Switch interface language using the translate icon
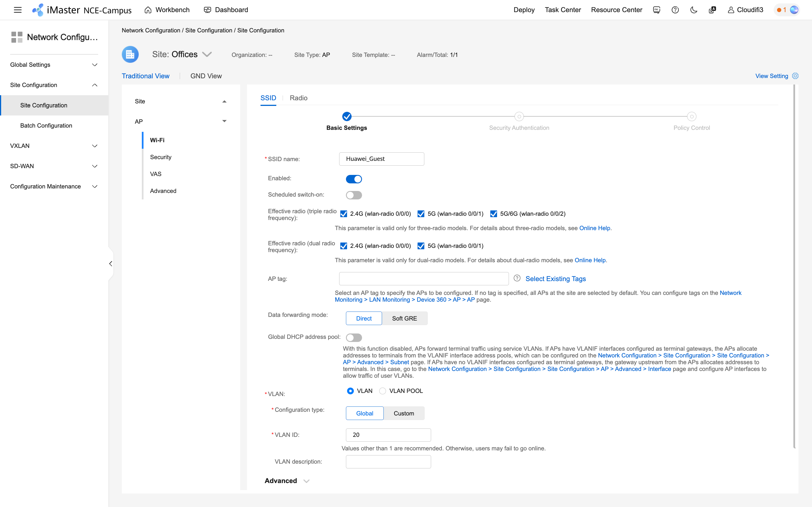The width and height of the screenshot is (812, 507). [712, 10]
